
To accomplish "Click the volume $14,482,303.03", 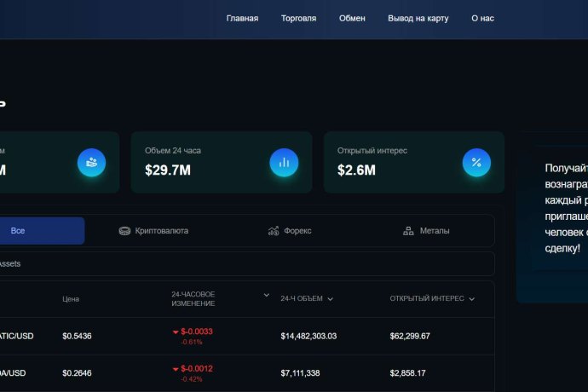I will click(308, 336).
